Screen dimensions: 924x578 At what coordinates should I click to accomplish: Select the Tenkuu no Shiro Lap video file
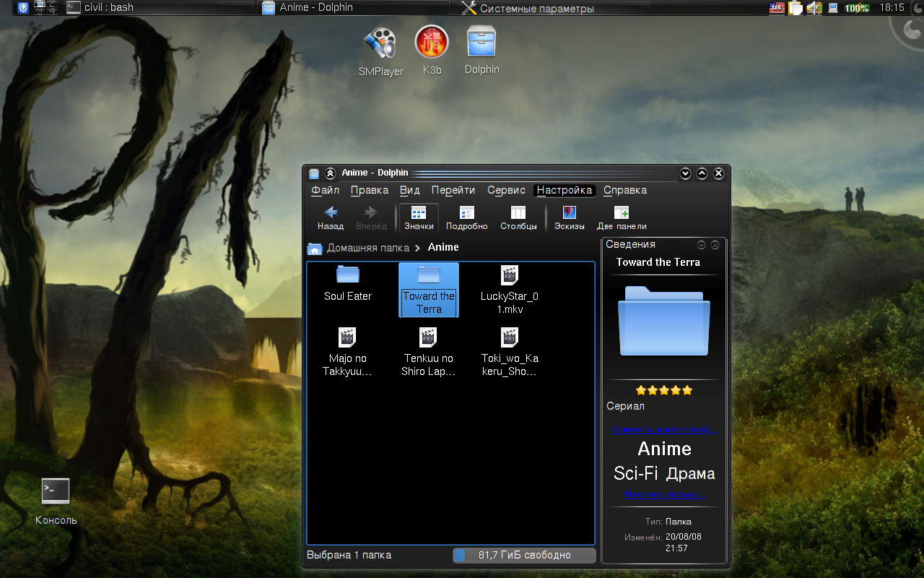[x=429, y=353]
